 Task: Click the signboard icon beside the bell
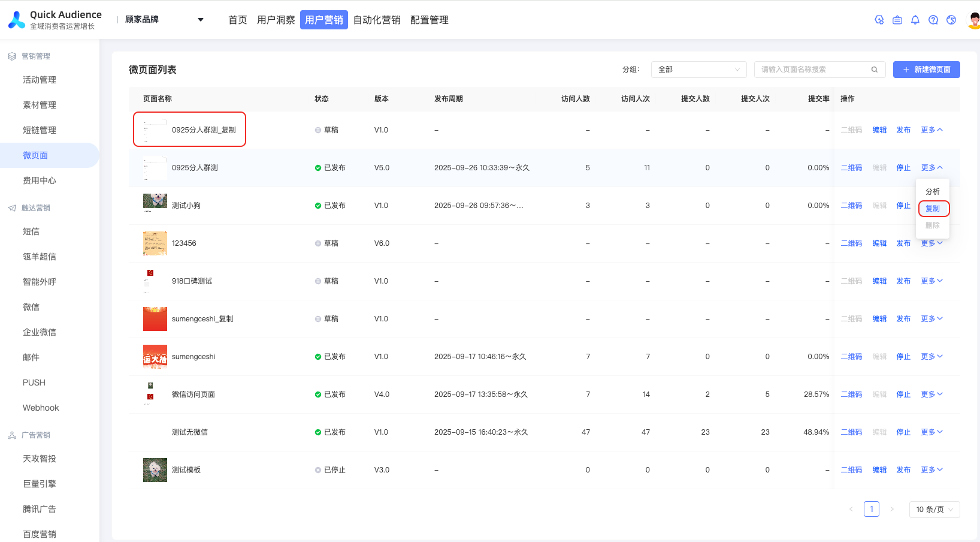pos(897,20)
